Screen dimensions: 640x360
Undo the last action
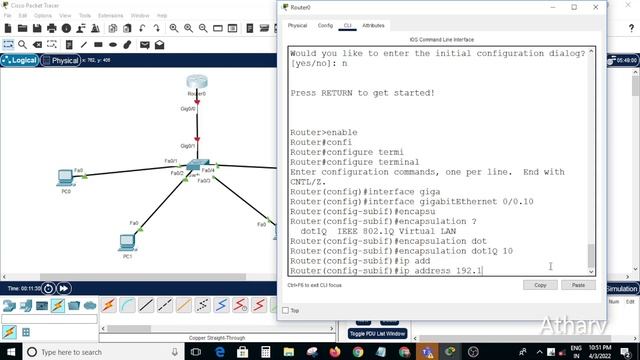(x=142, y=28)
